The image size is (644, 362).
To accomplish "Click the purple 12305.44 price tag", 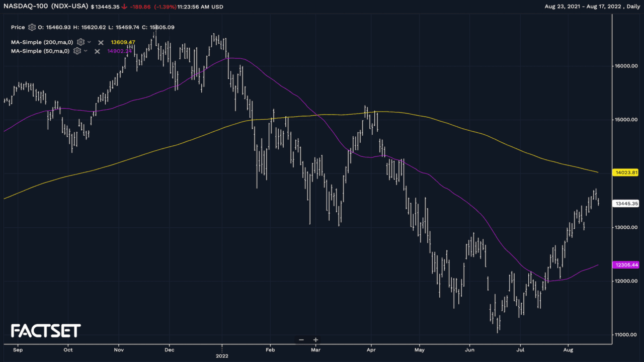I will (626, 265).
